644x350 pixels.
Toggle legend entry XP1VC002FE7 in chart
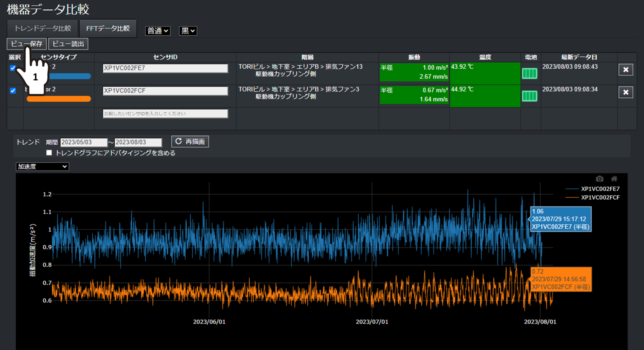[593, 189]
